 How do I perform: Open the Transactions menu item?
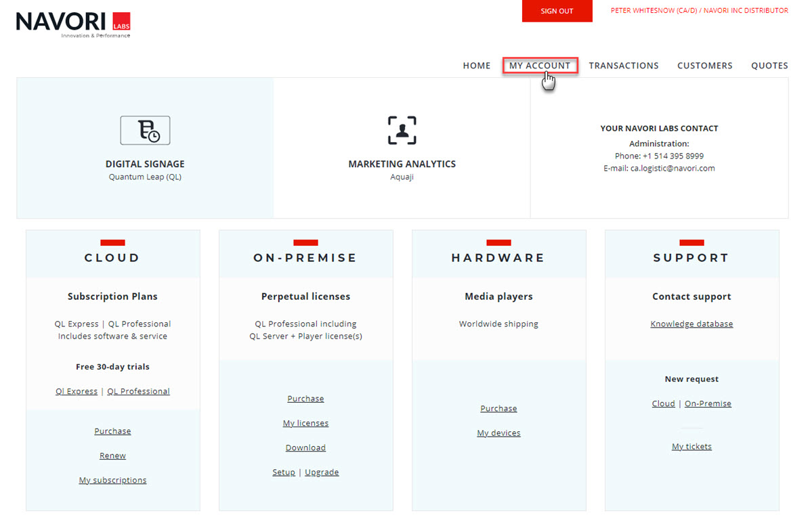(623, 66)
